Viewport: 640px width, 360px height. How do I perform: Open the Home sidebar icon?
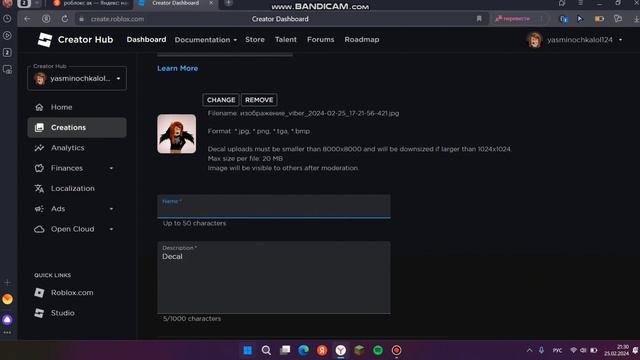coord(39,107)
